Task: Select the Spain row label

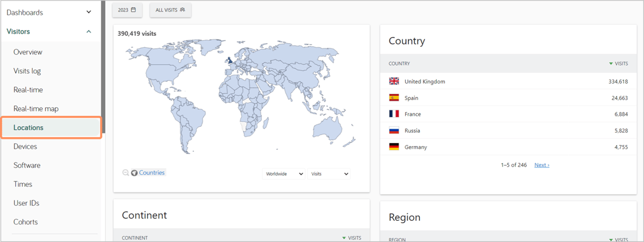Action: pos(411,98)
